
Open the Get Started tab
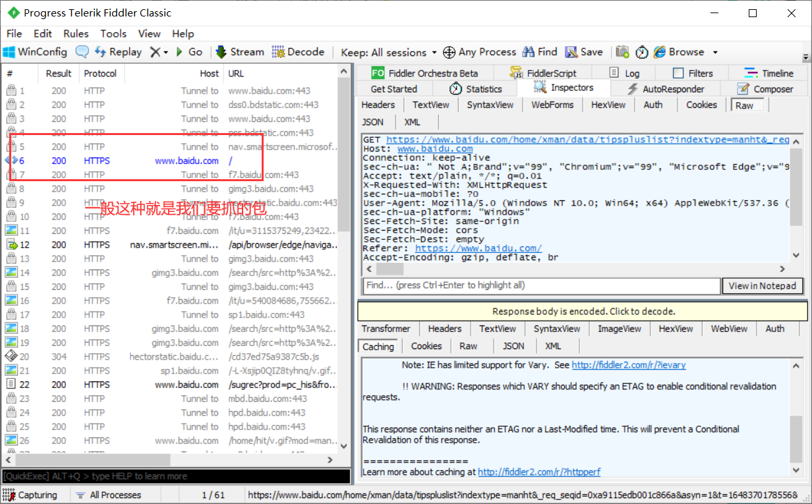tap(393, 89)
